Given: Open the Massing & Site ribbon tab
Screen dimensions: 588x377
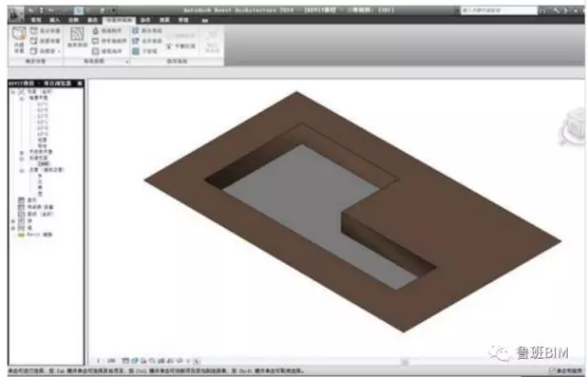Looking at the screenshot, I should [120, 20].
